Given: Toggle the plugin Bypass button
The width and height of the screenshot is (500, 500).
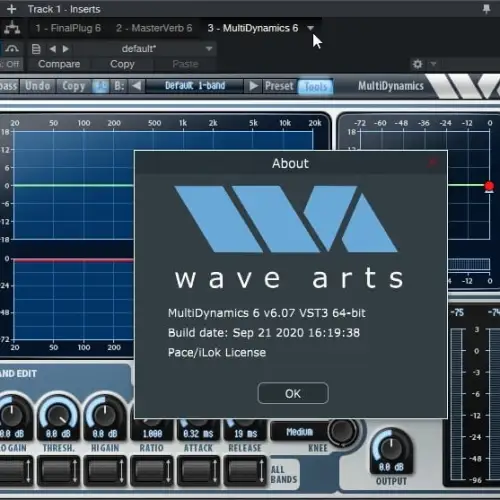Looking at the screenshot, I should [x=8, y=86].
